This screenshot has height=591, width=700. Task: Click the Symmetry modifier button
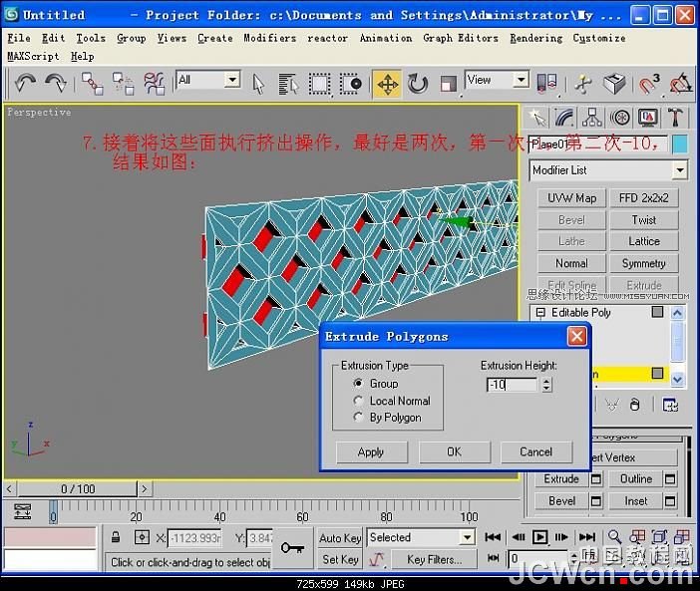644,264
